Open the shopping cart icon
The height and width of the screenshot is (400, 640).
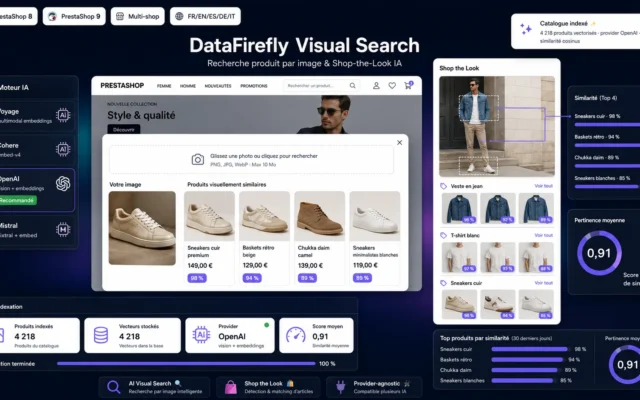tap(408, 86)
